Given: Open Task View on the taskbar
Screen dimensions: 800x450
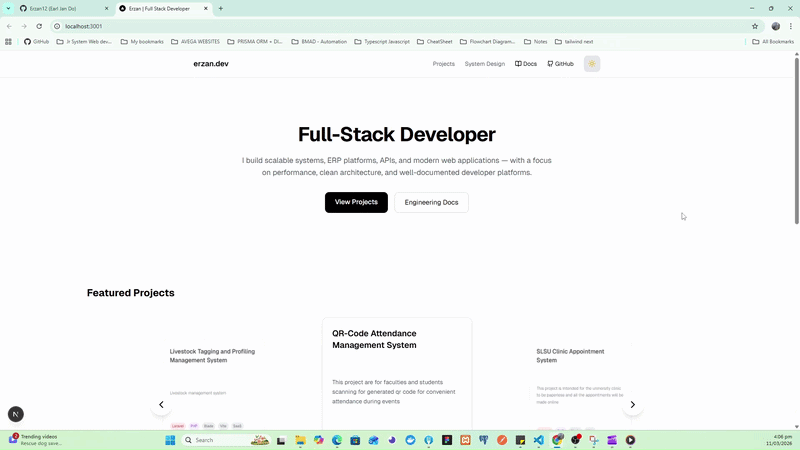Looking at the screenshot, I should point(281,440).
